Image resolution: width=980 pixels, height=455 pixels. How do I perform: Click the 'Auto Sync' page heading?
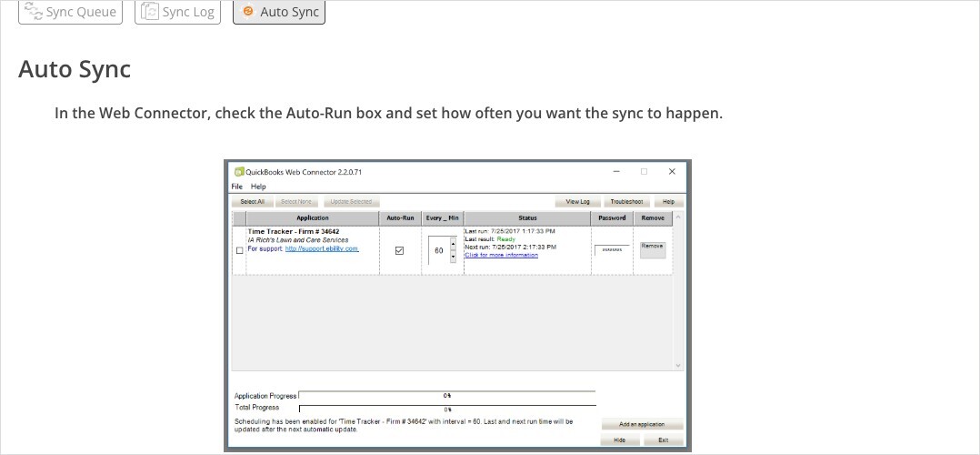(75, 69)
